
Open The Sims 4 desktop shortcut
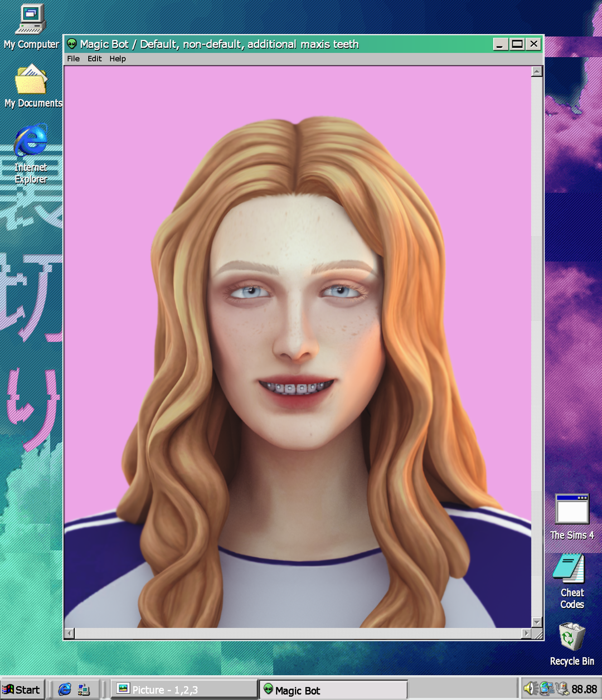pos(572,509)
